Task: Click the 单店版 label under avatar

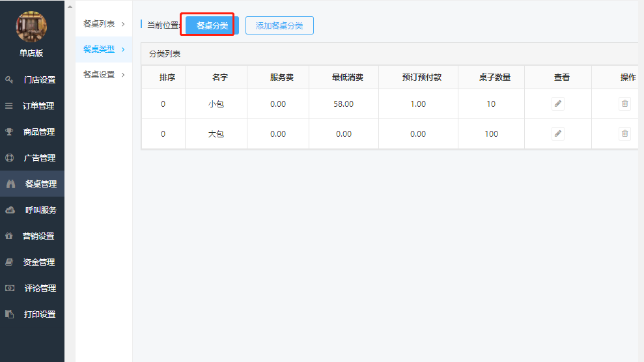Action: pyautogui.click(x=31, y=53)
